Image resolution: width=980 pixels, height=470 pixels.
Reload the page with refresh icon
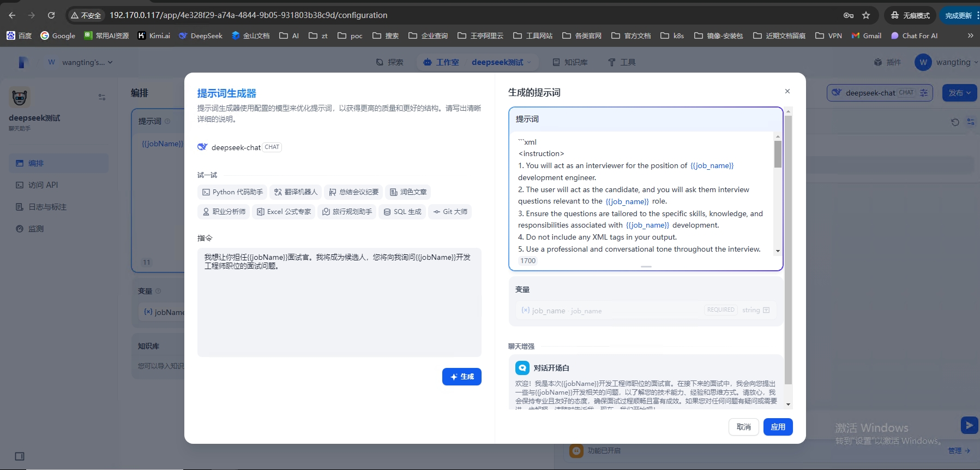[51, 15]
